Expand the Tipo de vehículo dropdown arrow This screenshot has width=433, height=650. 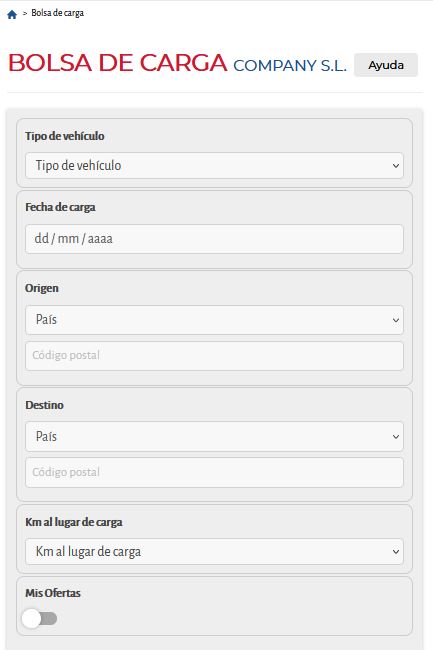click(396, 166)
